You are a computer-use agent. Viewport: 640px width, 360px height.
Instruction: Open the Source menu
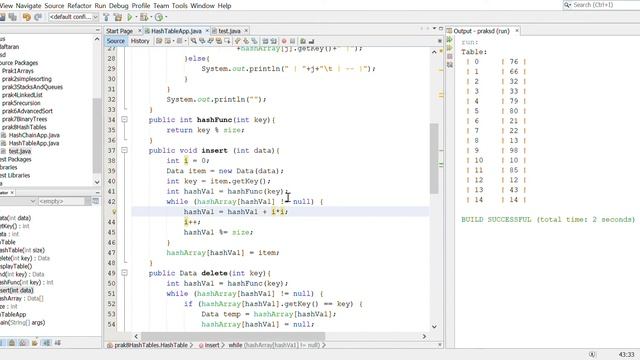click(54, 6)
